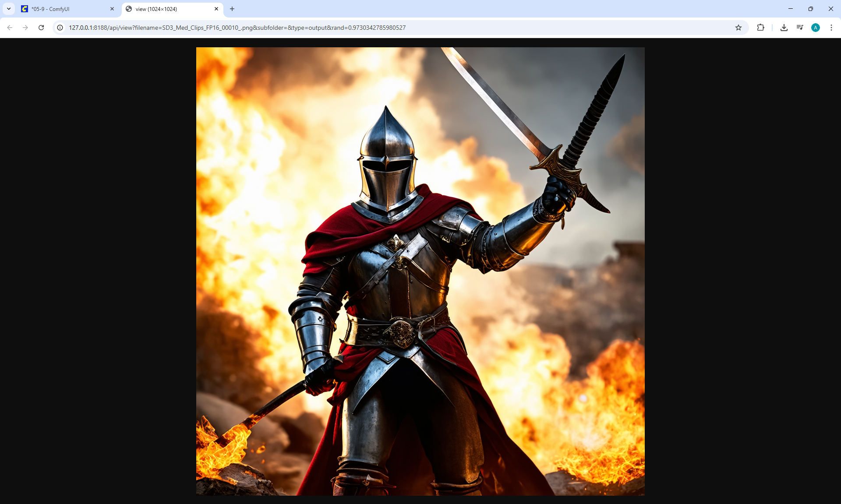Open a new tab
Viewport: 841px width, 504px height.
pos(232,9)
